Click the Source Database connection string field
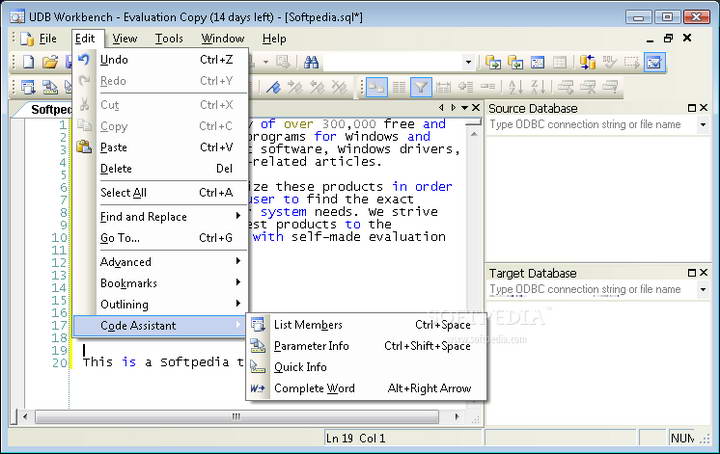This screenshot has width=720, height=454. [590, 125]
